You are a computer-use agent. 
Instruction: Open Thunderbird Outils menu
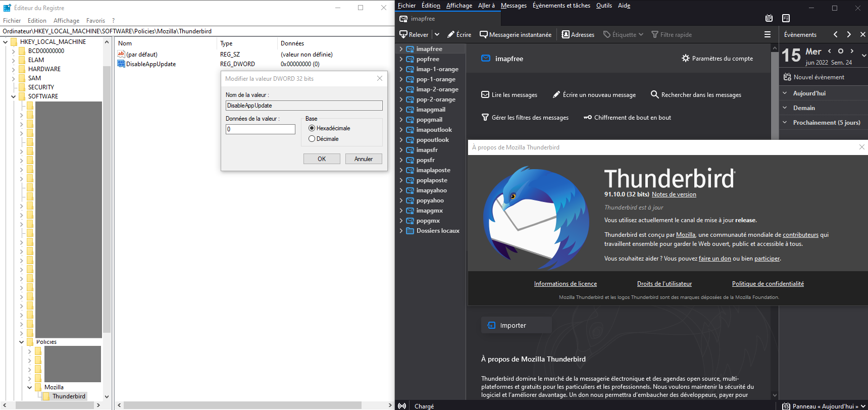coord(604,6)
